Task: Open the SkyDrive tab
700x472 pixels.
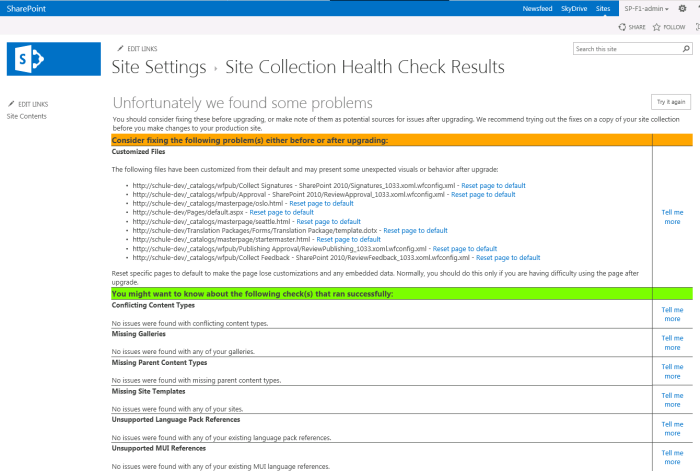Action: tap(574, 8)
